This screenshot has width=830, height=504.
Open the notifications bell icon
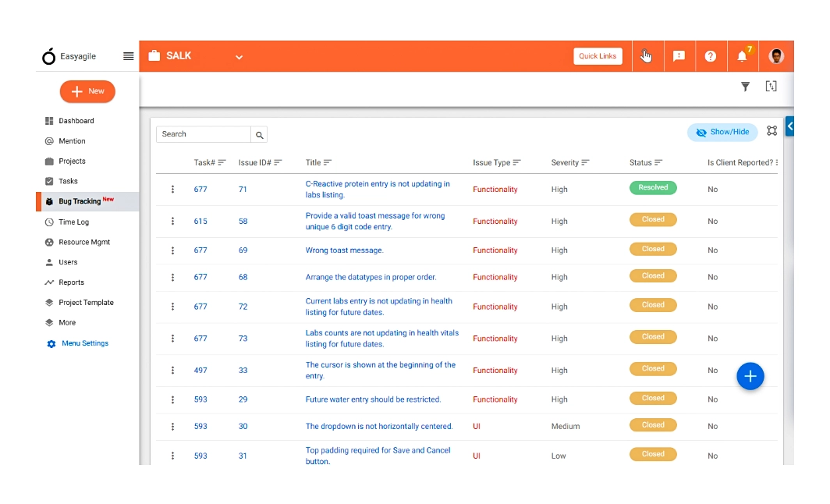[x=743, y=55]
